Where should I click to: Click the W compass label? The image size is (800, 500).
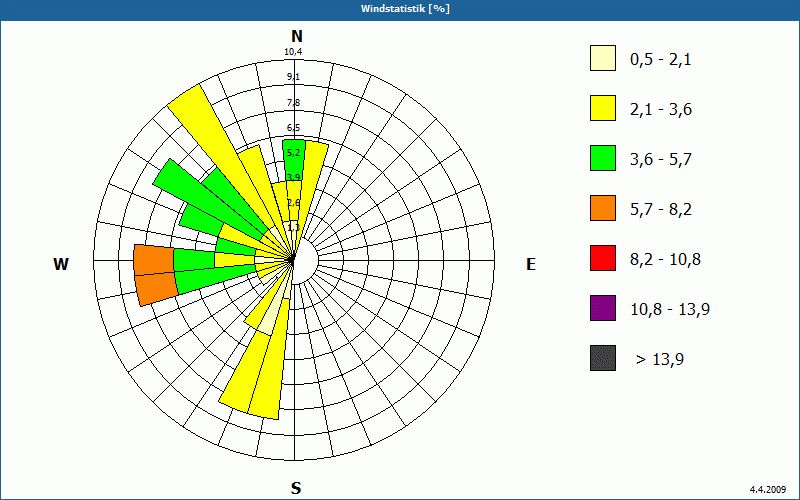coord(61,264)
